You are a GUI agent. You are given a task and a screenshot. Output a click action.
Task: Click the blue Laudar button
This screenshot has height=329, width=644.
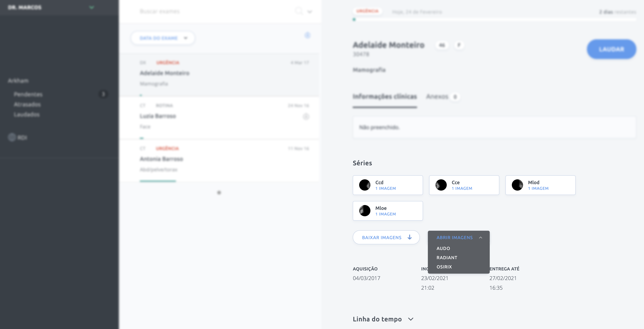coord(611,49)
